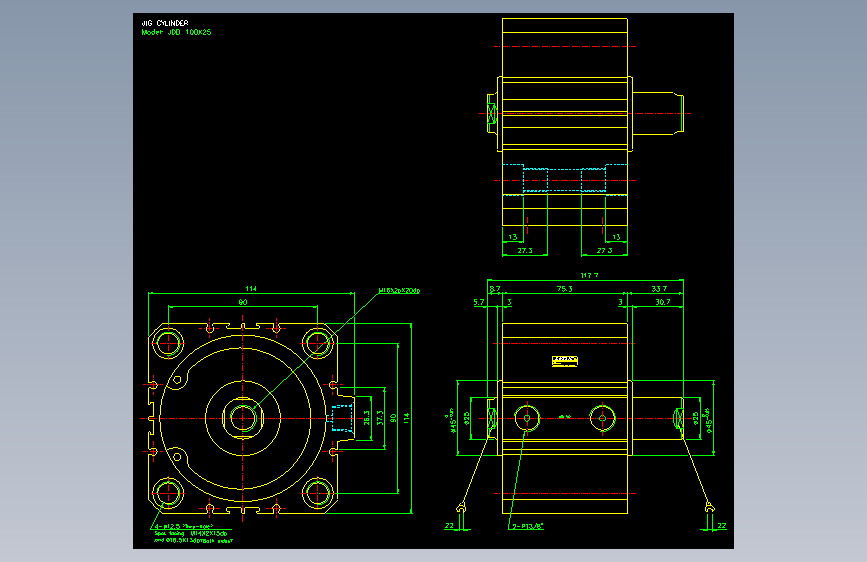867x562 pixels.
Task: Select the top-left mounting hole in front view
Action: [x=168, y=343]
